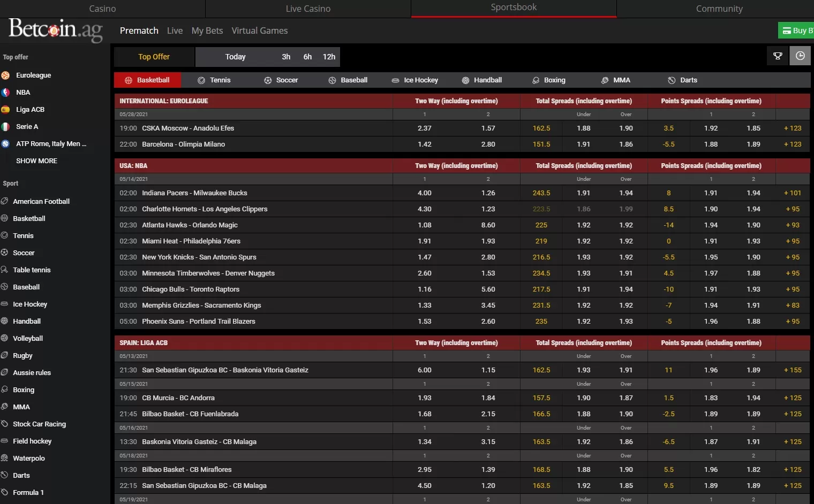The height and width of the screenshot is (504, 814).
Task: Expand +101 markets for Indiana Pacers game
Action: (793, 193)
